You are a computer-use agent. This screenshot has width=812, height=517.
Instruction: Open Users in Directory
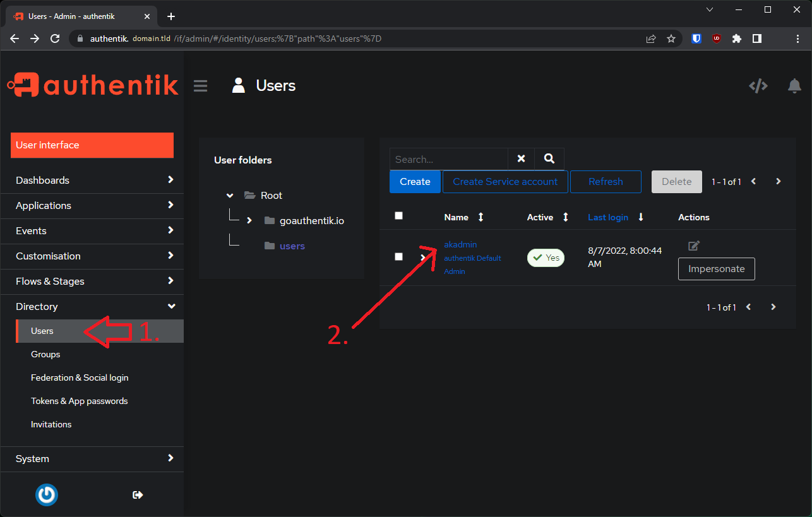coord(100,331)
